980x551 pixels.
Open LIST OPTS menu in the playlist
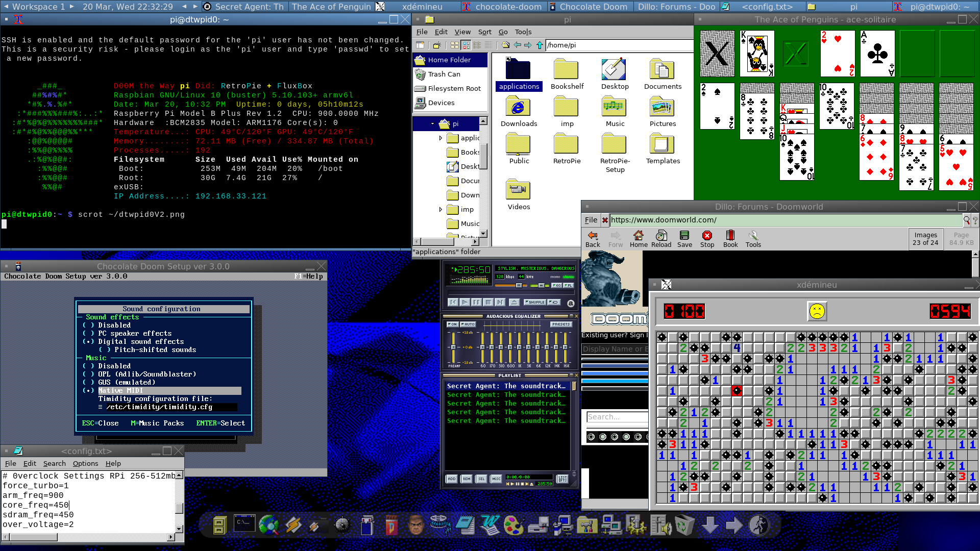pos(562,479)
